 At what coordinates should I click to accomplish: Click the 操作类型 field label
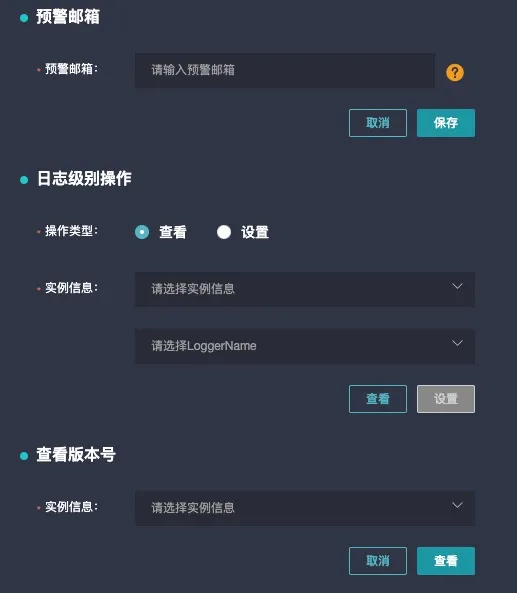[x=71, y=231]
